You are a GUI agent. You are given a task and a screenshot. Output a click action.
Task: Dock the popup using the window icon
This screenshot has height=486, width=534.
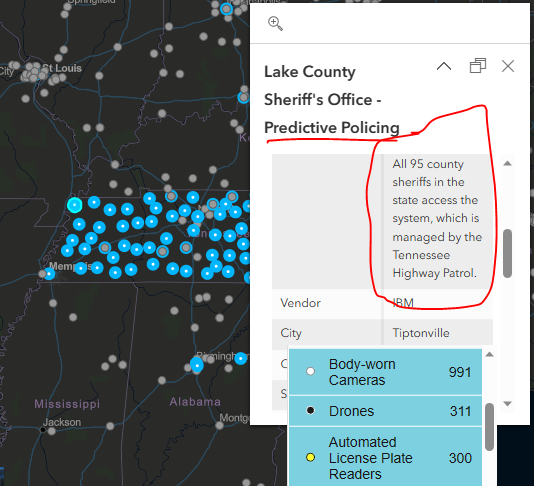pyautogui.click(x=478, y=66)
